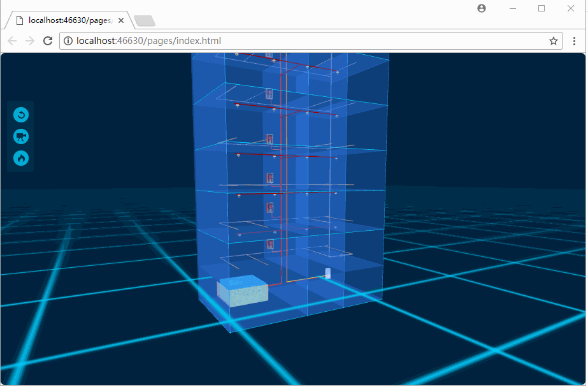Click the site information icon in the address bar
This screenshot has width=588, height=387.
pos(68,41)
